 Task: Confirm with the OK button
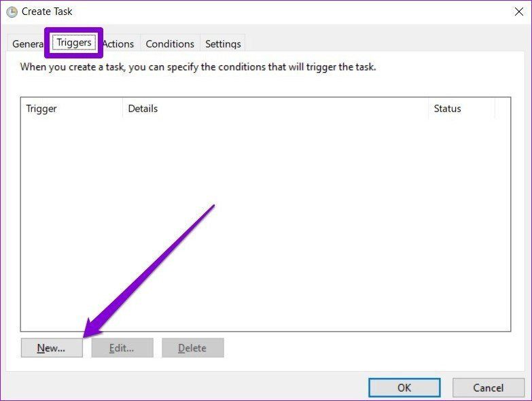pyautogui.click(x=404, y=388)
